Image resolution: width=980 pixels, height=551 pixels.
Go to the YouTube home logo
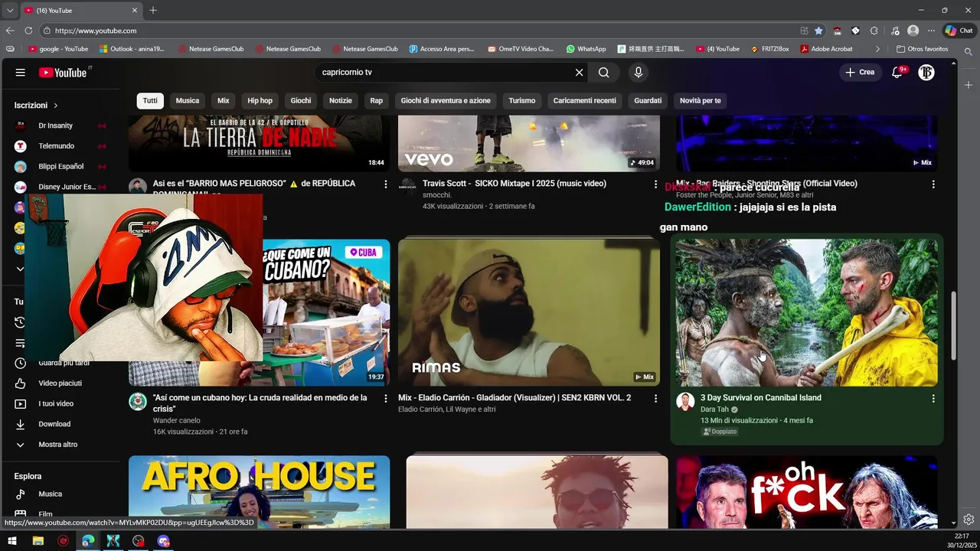tap(64, 72)
